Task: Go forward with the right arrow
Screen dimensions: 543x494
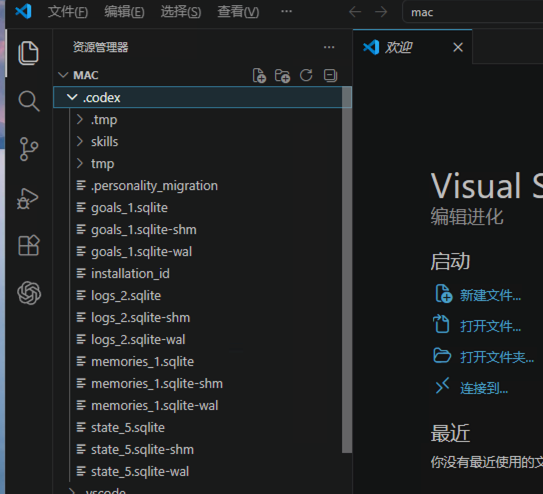Action: click(381, 12)
